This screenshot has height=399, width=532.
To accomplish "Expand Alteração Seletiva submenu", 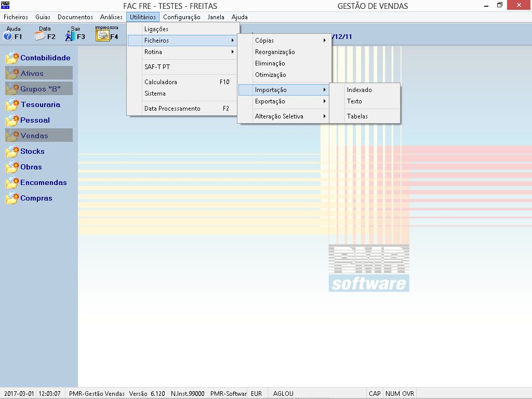I will point(284,116).
